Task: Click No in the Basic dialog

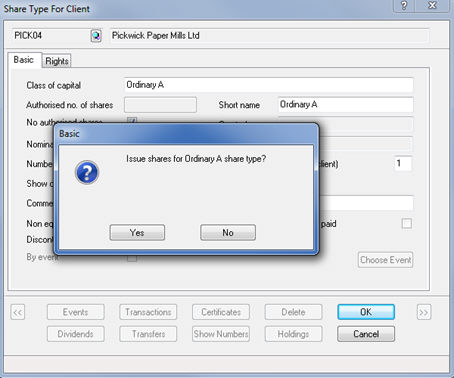Action: (x=228, y=232)
